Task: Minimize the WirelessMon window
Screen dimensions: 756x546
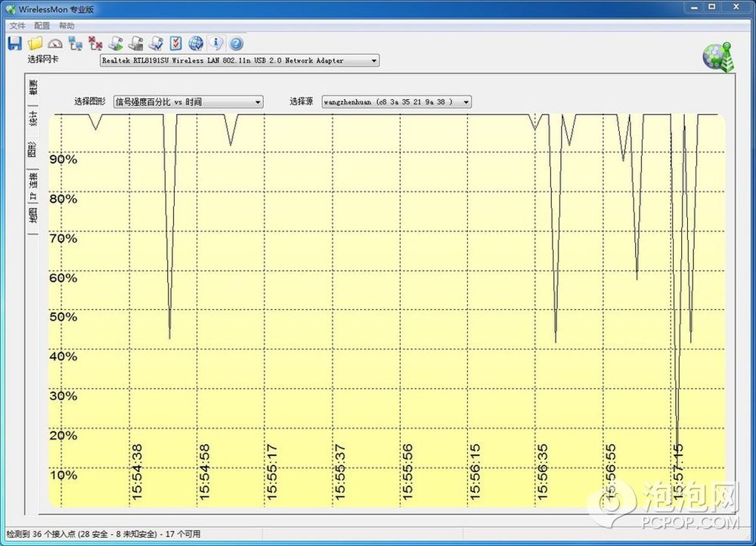Action: coord(694,8)
